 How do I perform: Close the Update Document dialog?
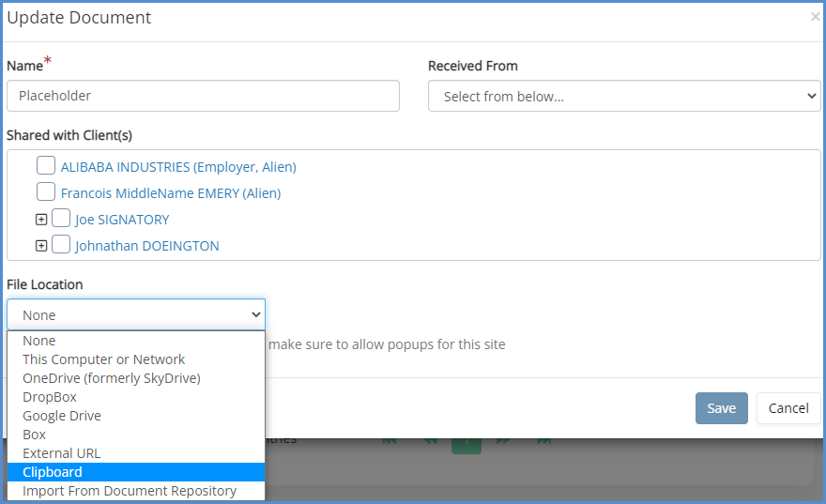click(x=814, y=17)
